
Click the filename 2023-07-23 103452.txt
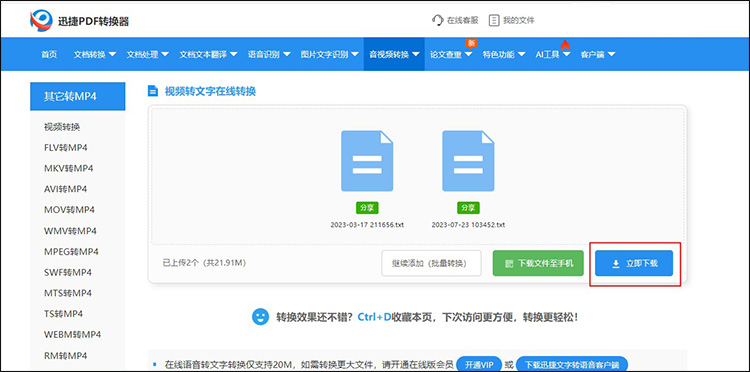click(x=468, y=225)
